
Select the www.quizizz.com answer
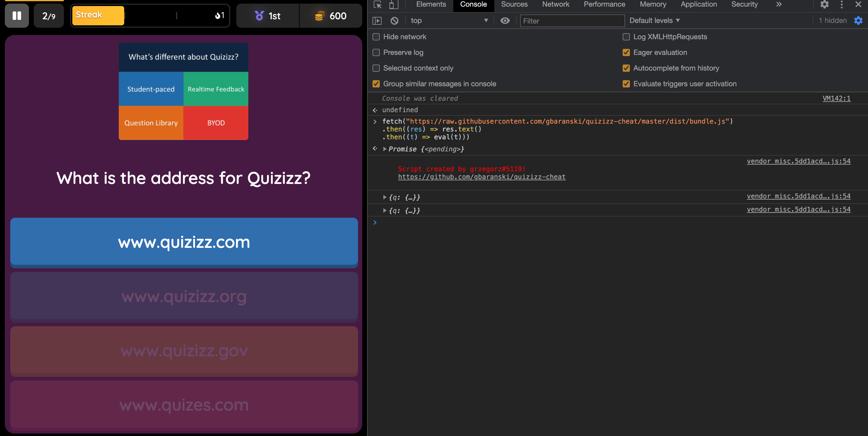click(x=184, y=242)
